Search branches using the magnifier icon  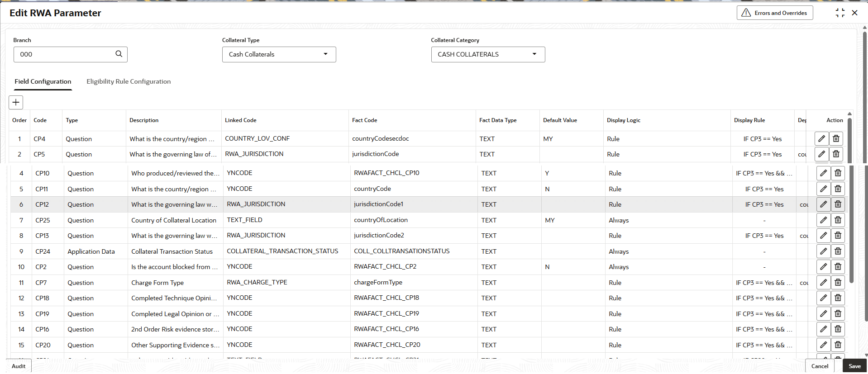click(119, 54)
